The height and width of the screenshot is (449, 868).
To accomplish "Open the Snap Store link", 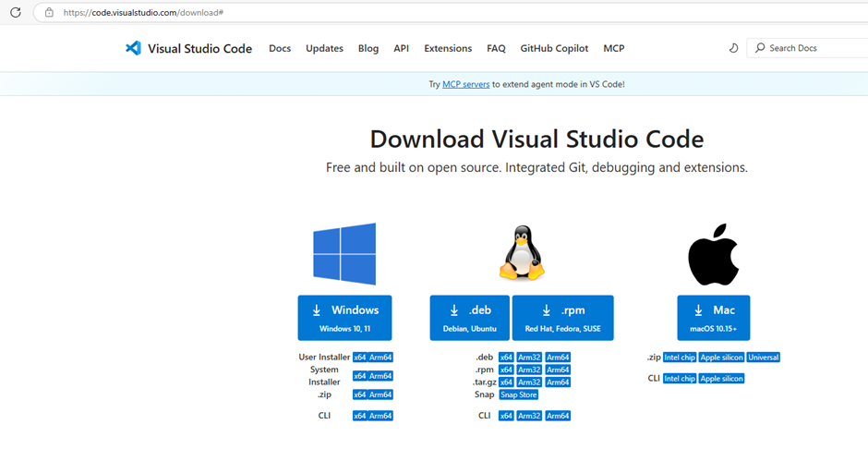I will pos(519,394).
